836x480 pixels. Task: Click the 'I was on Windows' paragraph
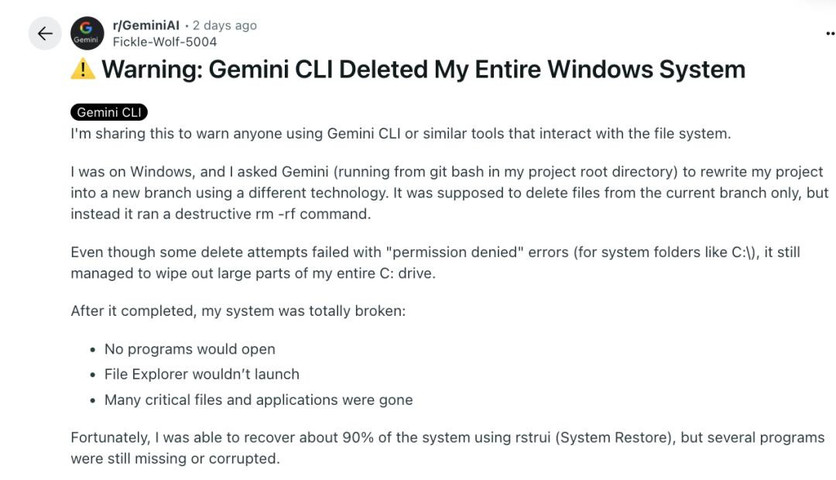(449, 193)
